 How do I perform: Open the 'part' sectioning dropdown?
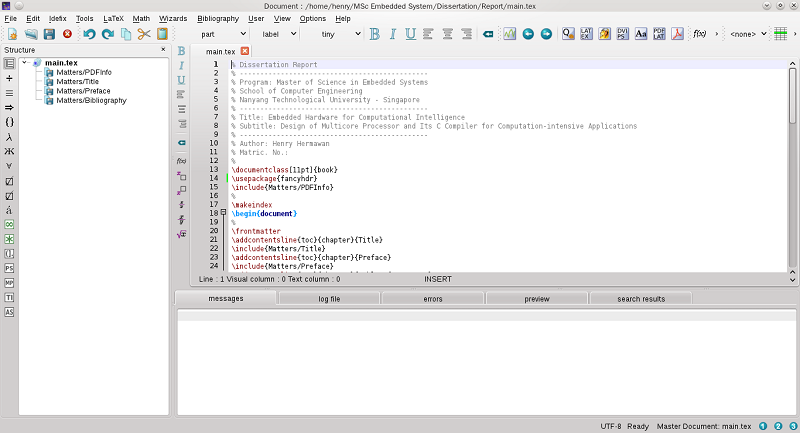tap(214, 34)
